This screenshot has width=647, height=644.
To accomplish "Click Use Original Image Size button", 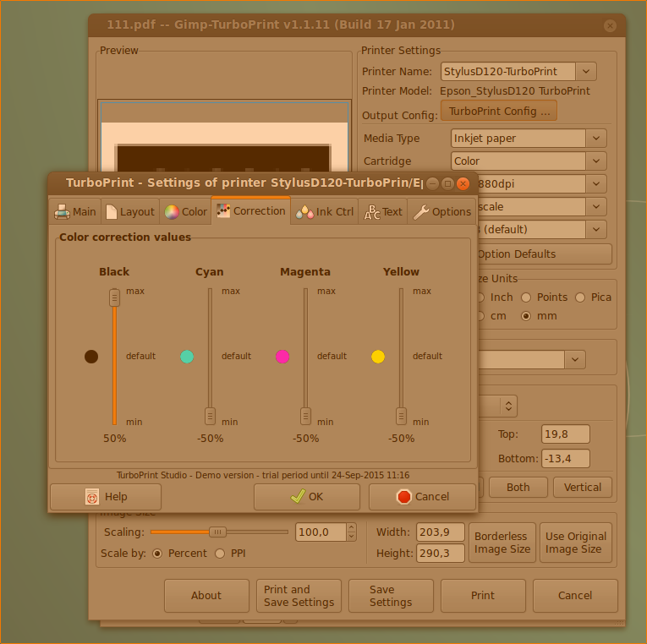I will pos(576,543).
